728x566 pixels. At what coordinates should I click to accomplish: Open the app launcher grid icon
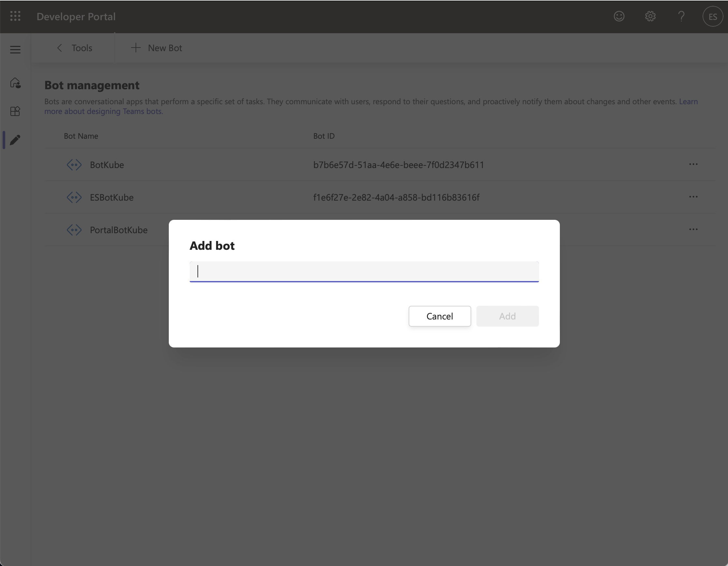click(15, 16)
